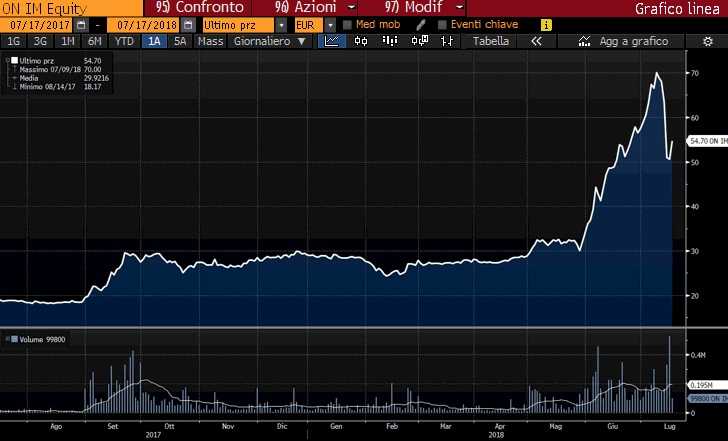The height and width of the screenshot is (441, 728).
Task: Click Minimo 08/14/17 18.17 legend row
Action: point(60,87)
